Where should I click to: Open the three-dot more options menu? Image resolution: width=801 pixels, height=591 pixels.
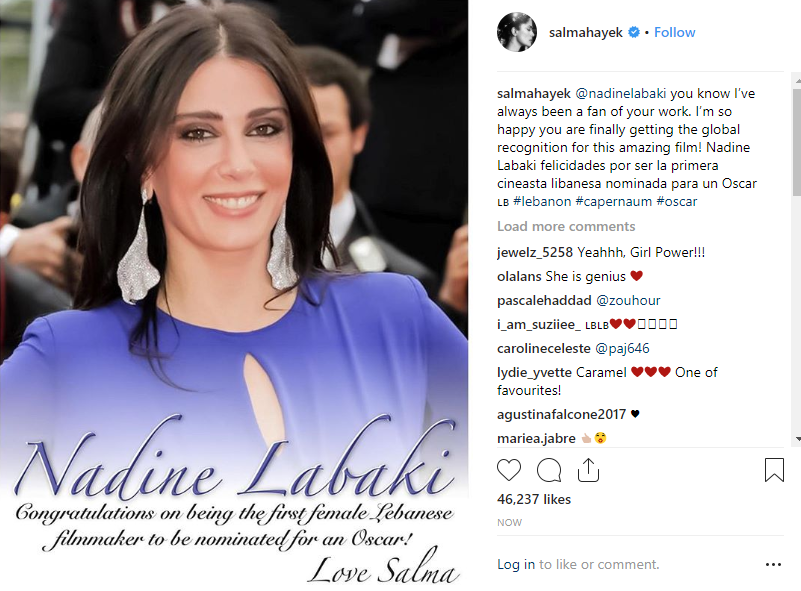pos(773,564)
